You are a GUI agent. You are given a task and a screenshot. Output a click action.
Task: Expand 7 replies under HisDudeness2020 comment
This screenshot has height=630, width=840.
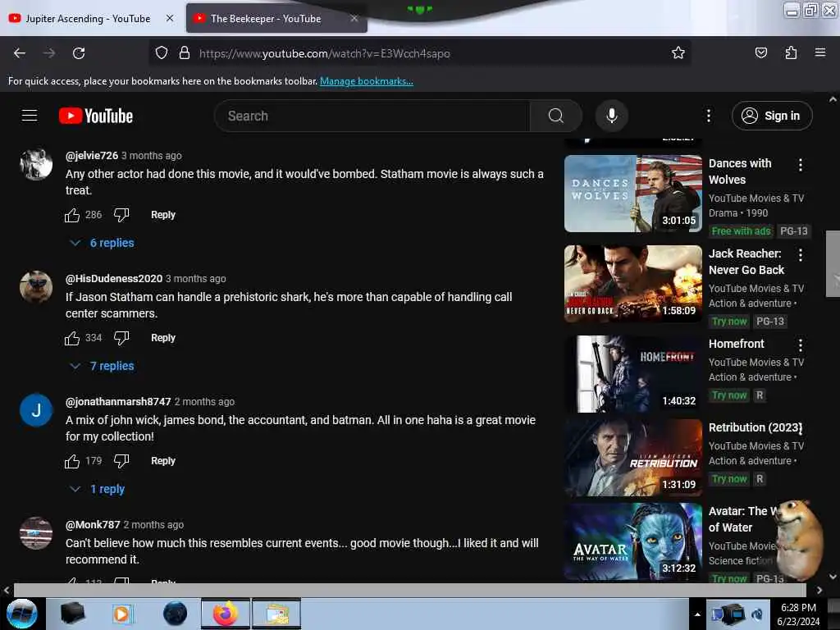click(103, 367)
